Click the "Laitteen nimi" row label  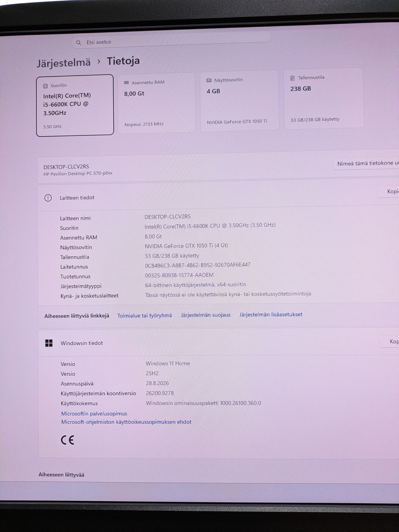[75, 218]
